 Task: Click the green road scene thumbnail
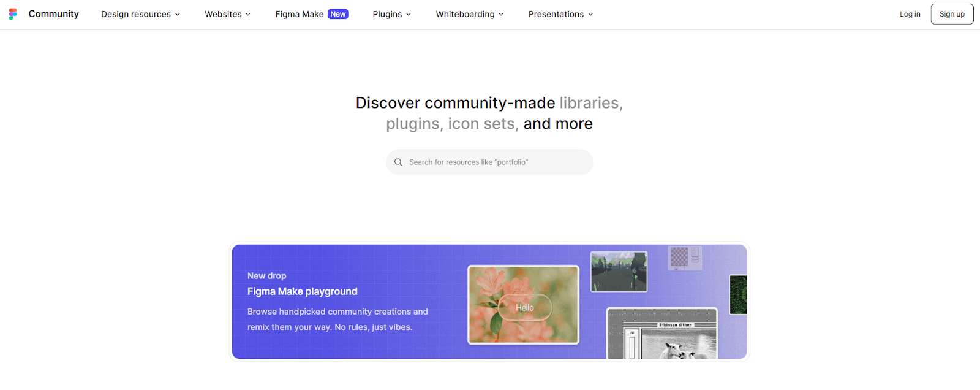coord(619,272)
